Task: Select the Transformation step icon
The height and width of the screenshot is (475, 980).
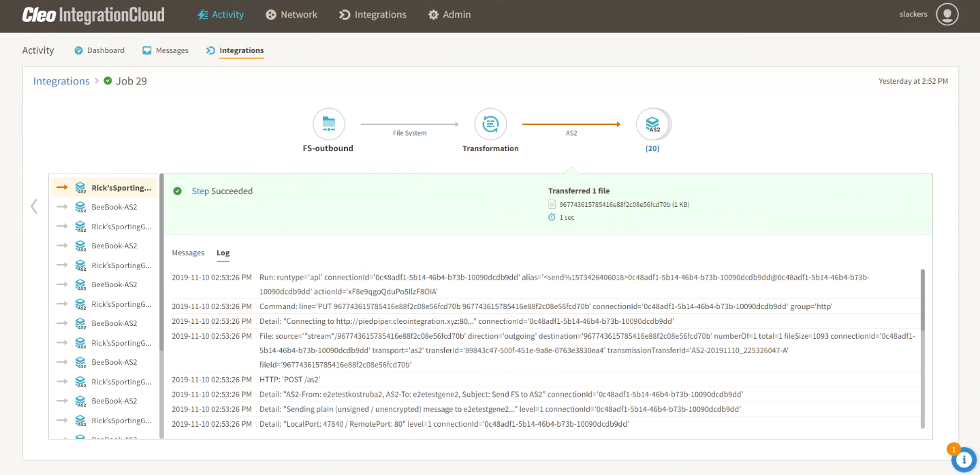Action: click(x=490, y=125)
